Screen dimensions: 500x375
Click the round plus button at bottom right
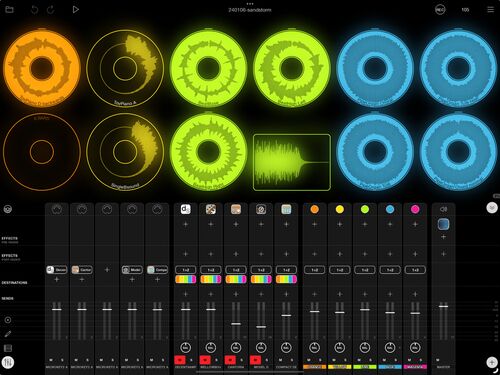pyautogui.click(x=492, y=362)
